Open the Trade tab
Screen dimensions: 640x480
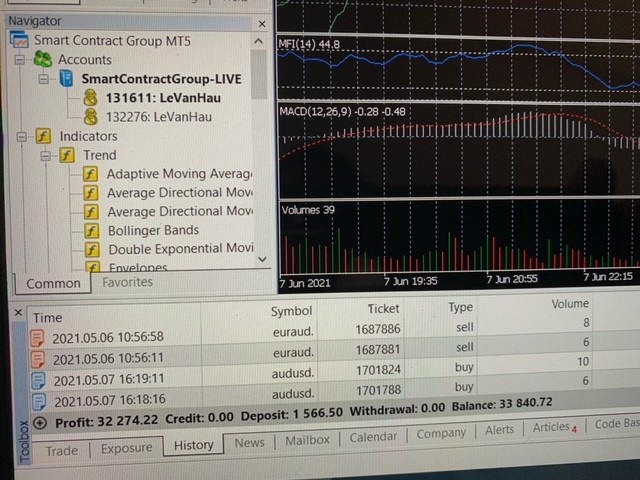[x=62, y=451]
